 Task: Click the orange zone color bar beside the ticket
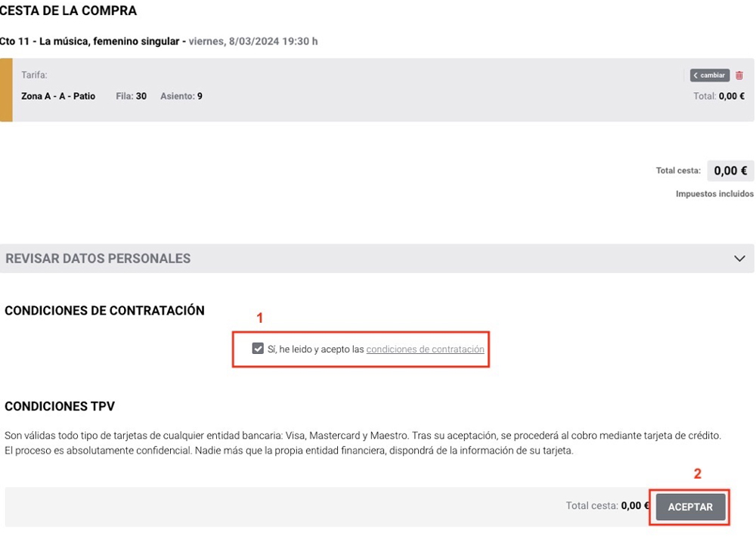click(6, 90)
